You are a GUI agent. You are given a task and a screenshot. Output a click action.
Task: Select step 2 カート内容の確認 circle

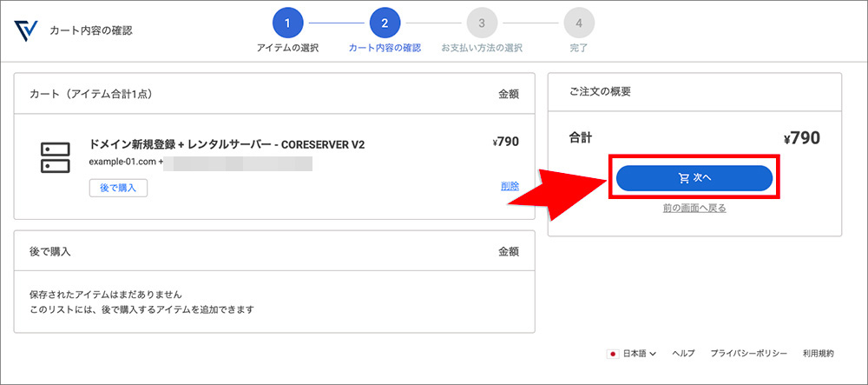pyautogui.click(x=385, y=23)
